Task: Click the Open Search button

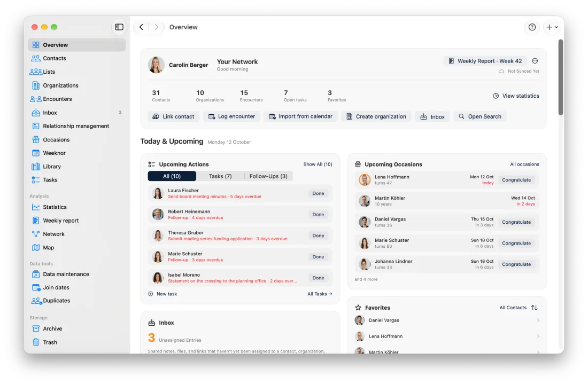Action: click(480, 116)
